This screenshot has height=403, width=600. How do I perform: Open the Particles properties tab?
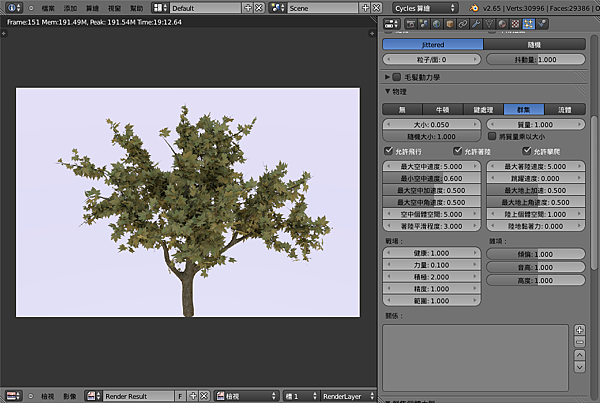(528, 24)
